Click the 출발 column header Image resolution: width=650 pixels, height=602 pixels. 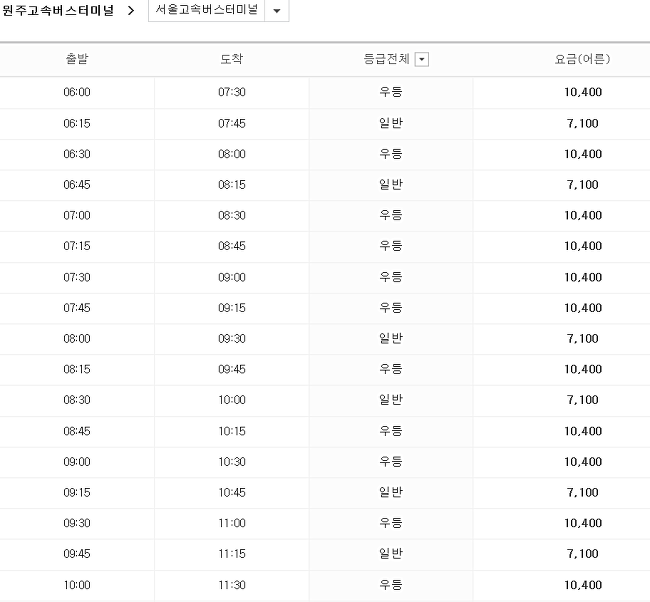point(77,59)
